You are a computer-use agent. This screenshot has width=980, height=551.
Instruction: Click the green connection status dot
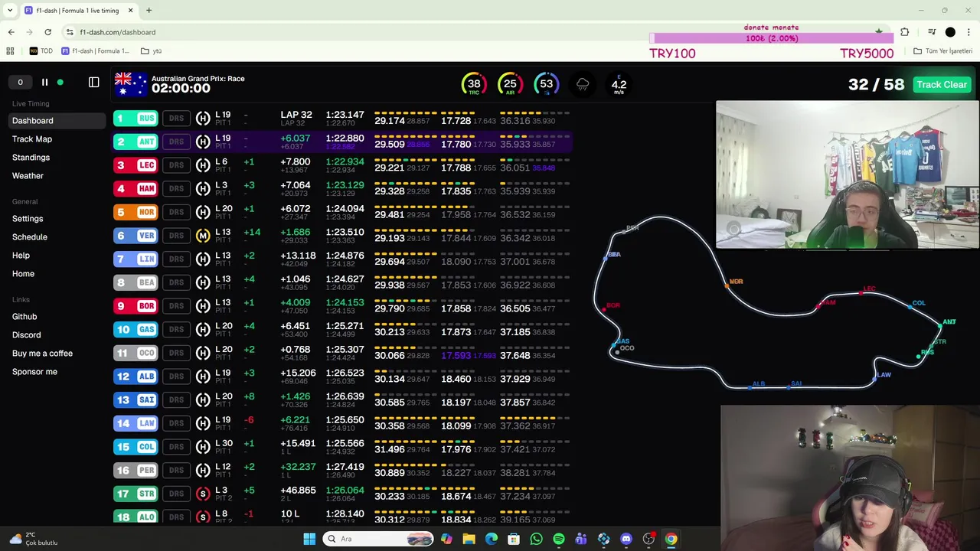pyautogui.click(x=60, y=83)
